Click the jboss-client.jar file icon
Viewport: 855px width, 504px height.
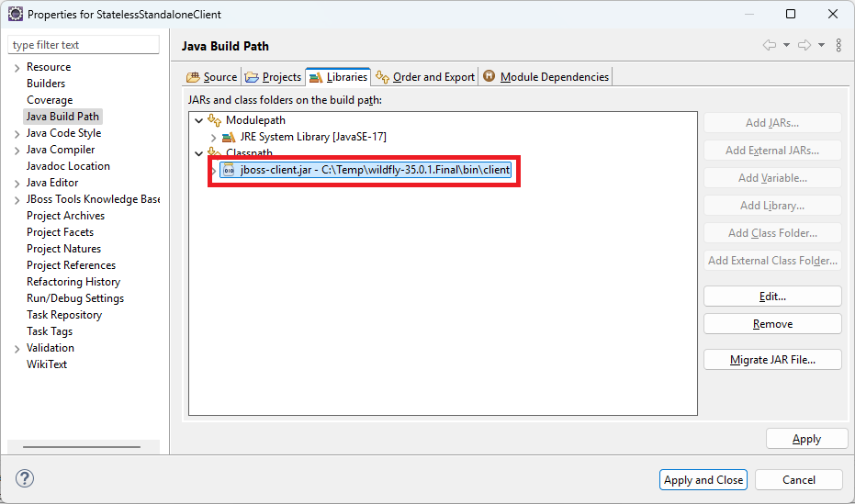click(230, 170)
